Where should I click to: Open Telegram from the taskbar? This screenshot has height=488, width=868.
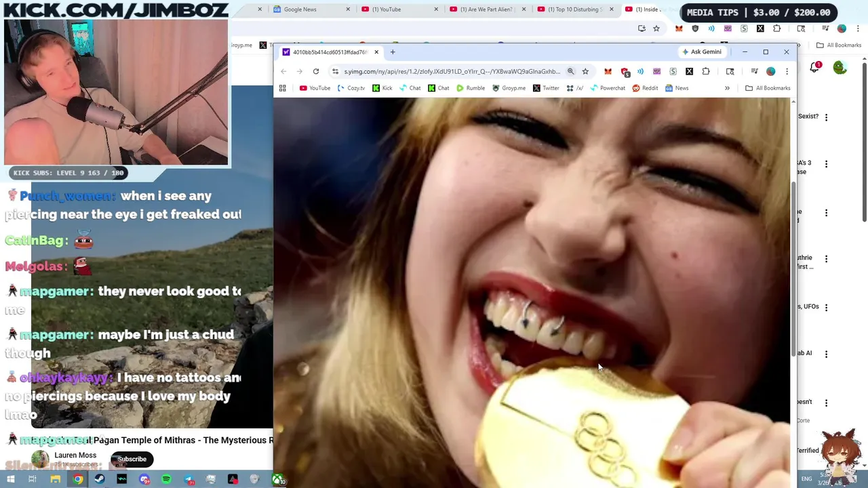tap(189, 480)
